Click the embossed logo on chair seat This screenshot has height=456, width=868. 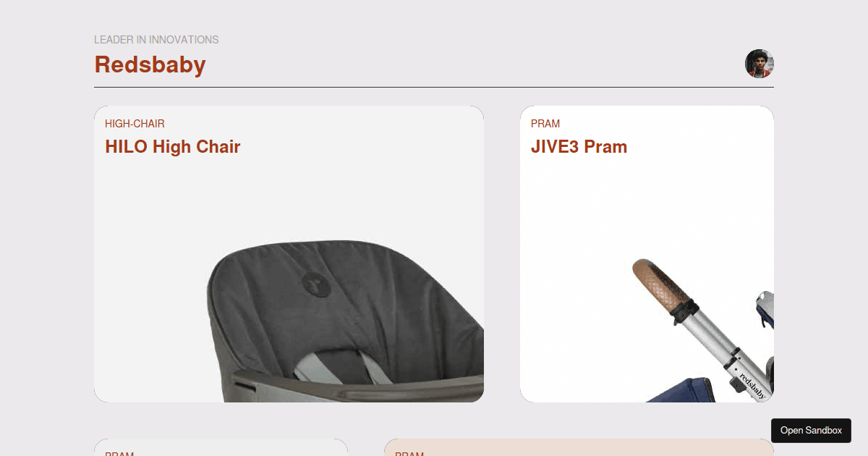coord(312,283)
